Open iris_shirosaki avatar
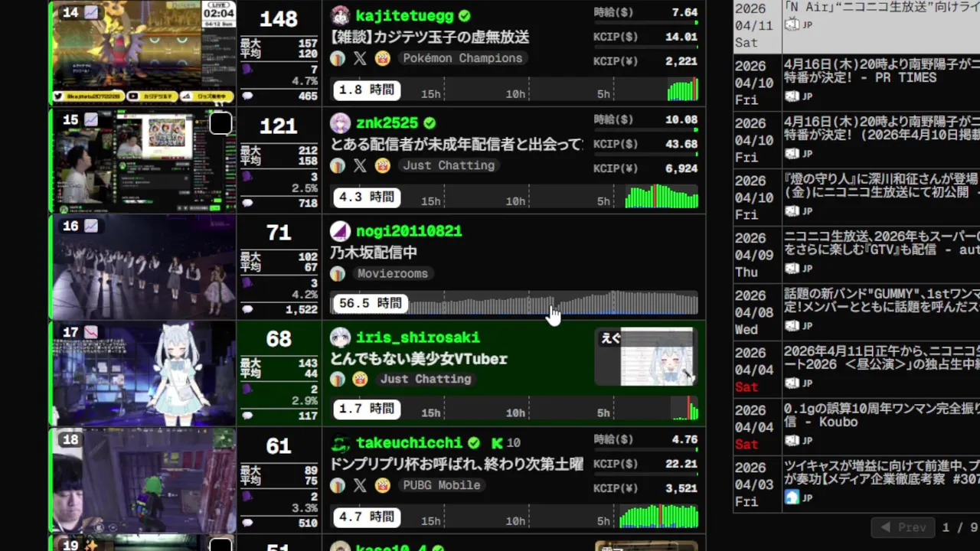980x551 pixels. coord(340,337)
